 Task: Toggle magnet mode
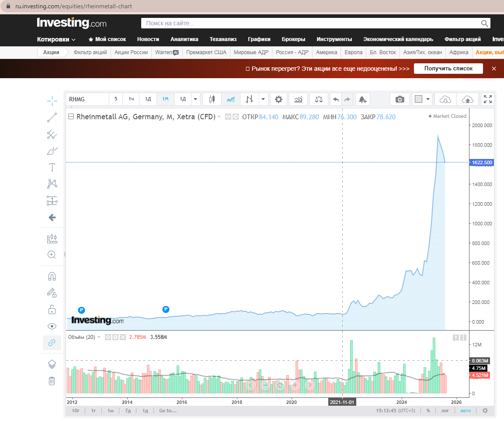pos(52,276)
